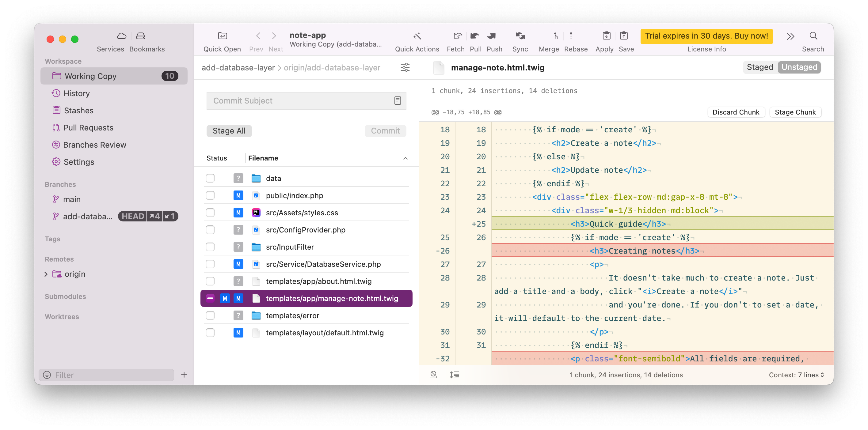Switch to the Staged tab

point(759,67)
